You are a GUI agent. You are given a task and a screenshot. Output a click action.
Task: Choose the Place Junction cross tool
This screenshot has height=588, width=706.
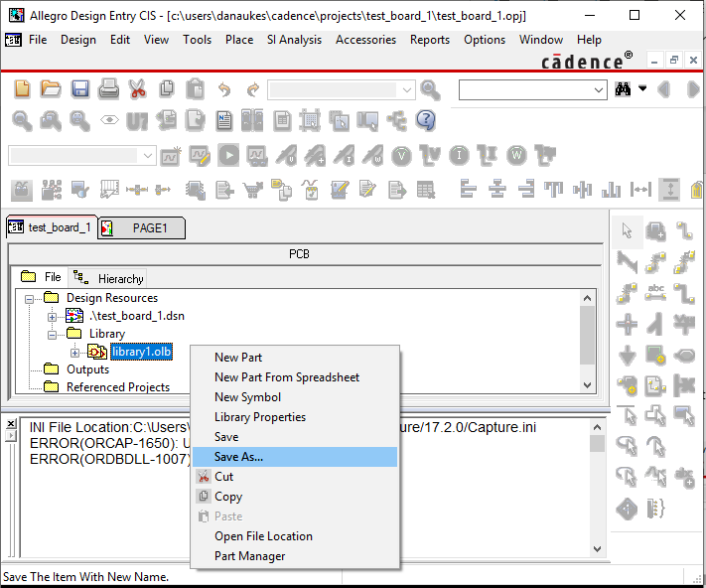pos(627,324)
